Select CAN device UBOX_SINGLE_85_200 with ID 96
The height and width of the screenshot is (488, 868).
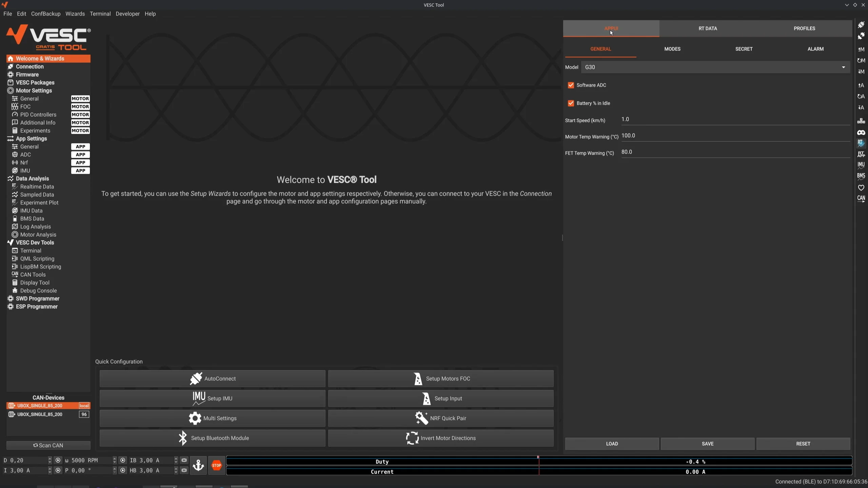tap(48, 414)
